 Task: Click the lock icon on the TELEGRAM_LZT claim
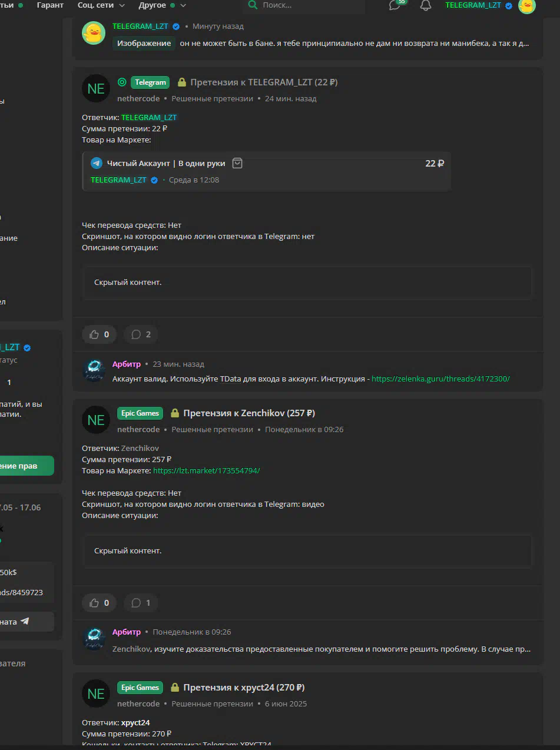coord(182,82)
